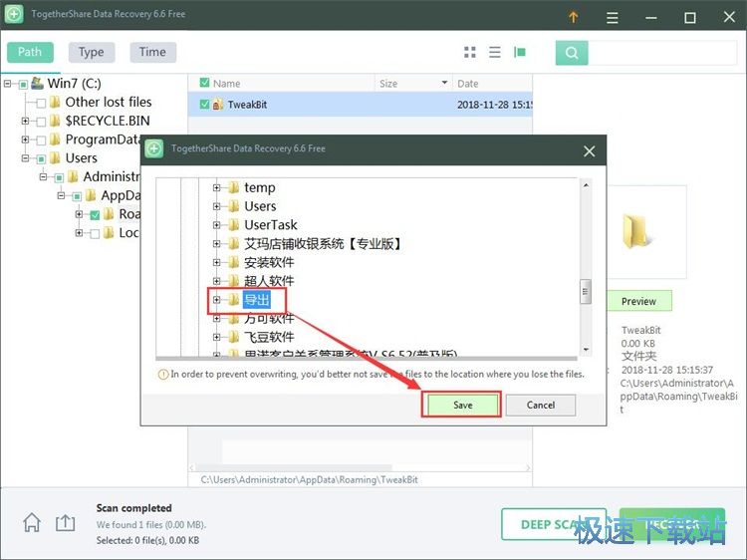The height and width of the screenshot is (560, 747).
Task: Expand the $RECYCLE.BIN tree node
Action: [x=25, y=121]
